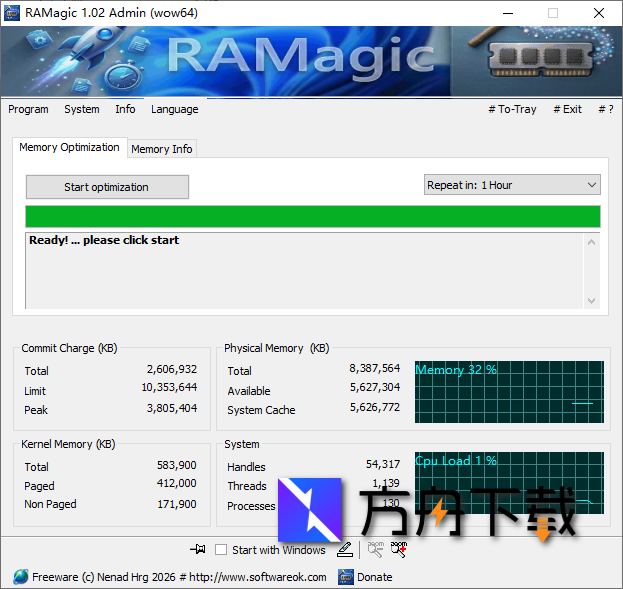The image size is (623, 589).
Task: Click the pen edit icon
Action: [345, 549]
